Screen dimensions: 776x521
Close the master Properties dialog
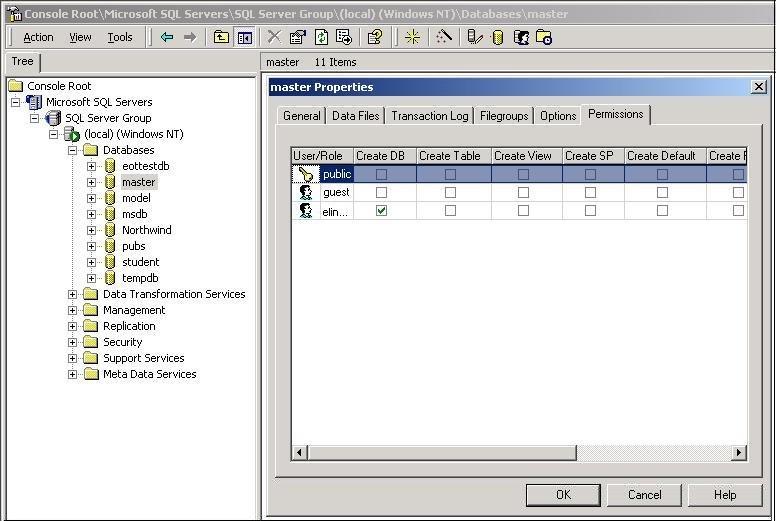coord(759,87)
